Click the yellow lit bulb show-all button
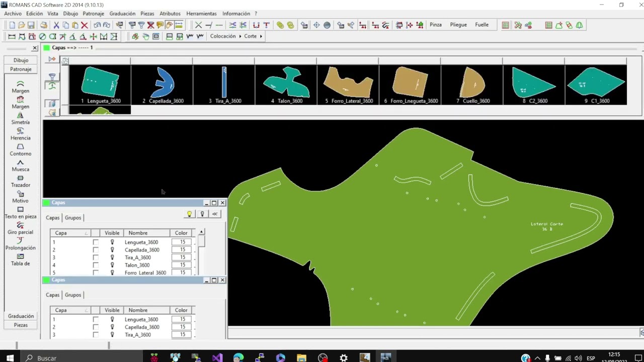Viewport: 644px width, 362px height. coord(189,214)
